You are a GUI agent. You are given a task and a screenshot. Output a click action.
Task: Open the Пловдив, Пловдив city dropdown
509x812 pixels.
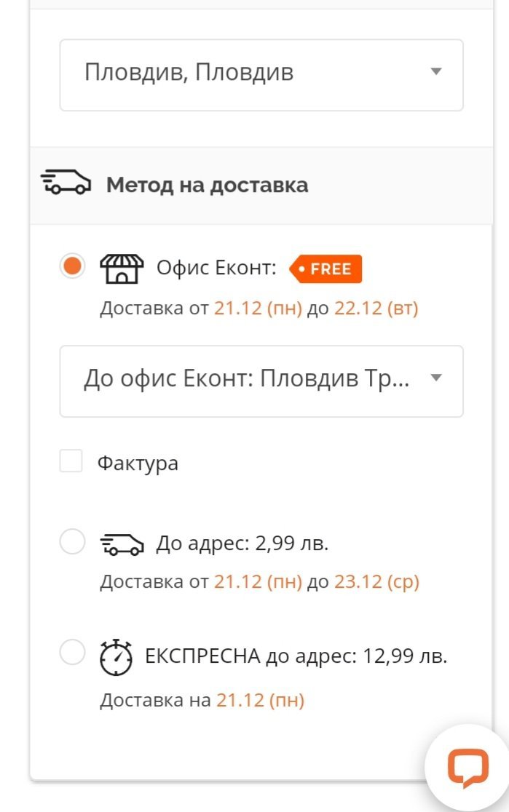pyautogui.click(x=261, y=75)
